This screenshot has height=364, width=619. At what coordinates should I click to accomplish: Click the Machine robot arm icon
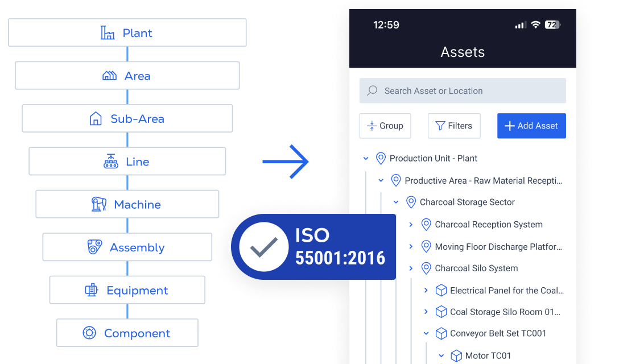[99, 204]
